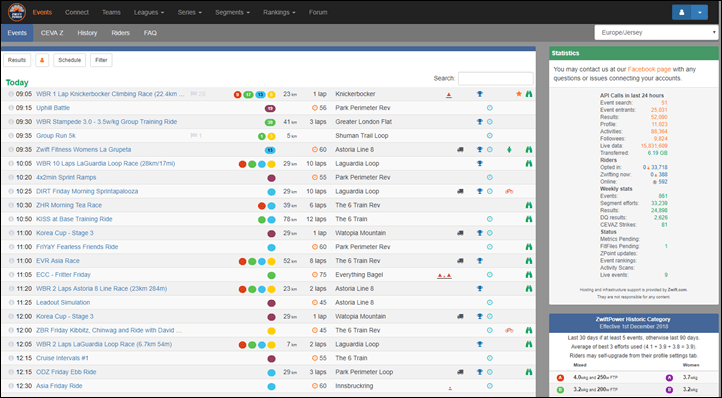The image size is (722, 398).
Task: Click trophy icon on Korea Cup Stage 3 at 11:00
Action: click(479, 233)
